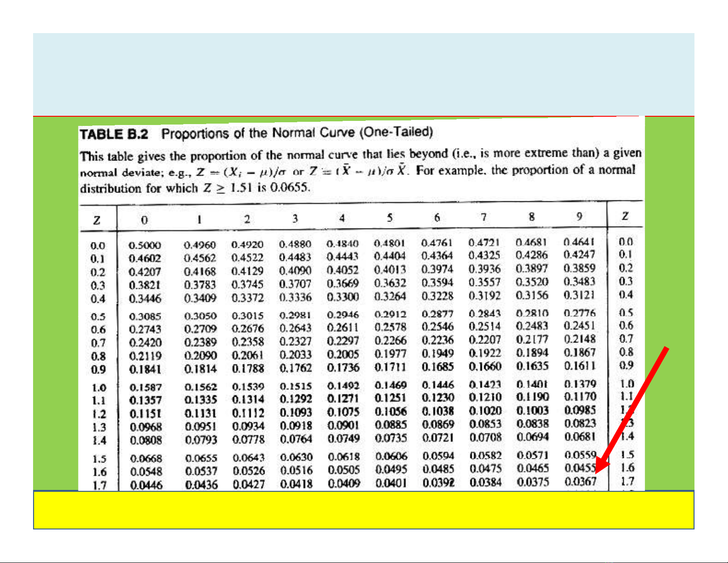Viewport: 728px width, 563px height.
Task: Click the value 0.1038 in row 1.2
Action: (x=438, y=411)
